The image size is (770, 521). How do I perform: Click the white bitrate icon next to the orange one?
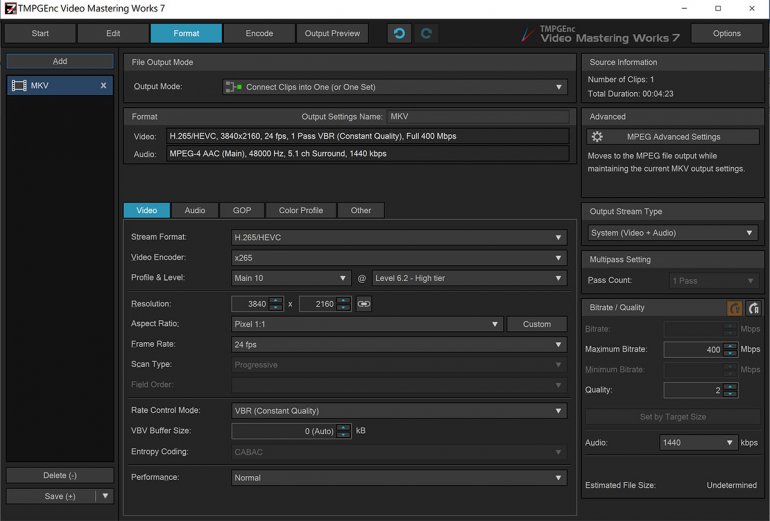click(753, 309)
